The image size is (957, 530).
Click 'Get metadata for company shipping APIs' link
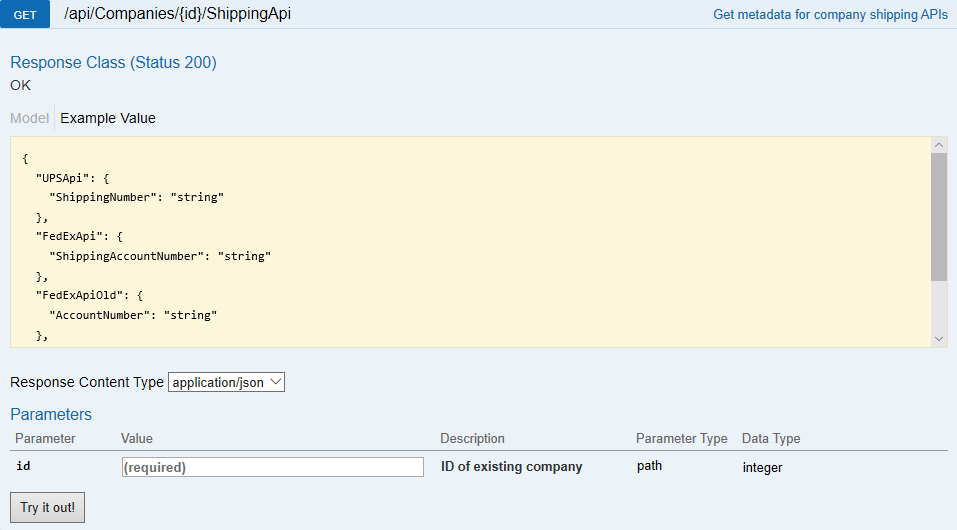830,15
